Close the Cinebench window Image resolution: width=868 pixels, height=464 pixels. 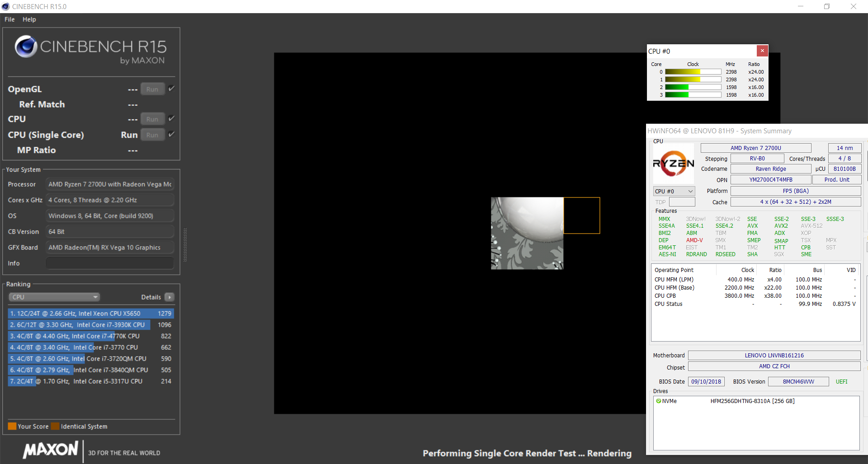(854, 6)
